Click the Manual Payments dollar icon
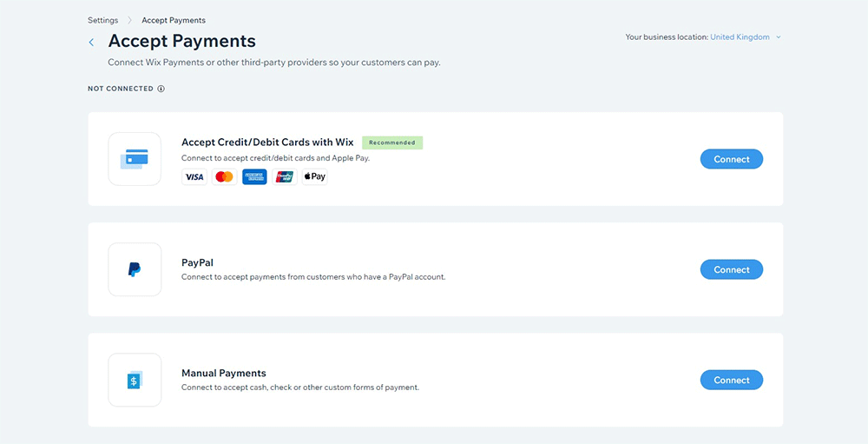The height and width of the screenshot is (444, 868). pos(135,380)
